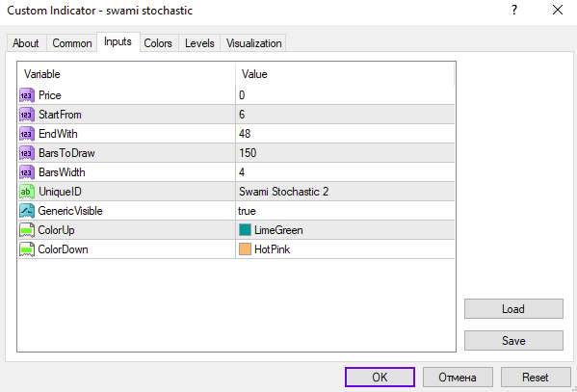Viewport: 577px width, 392px height.
Task: Click the Load button
Action: click(513, 308)
